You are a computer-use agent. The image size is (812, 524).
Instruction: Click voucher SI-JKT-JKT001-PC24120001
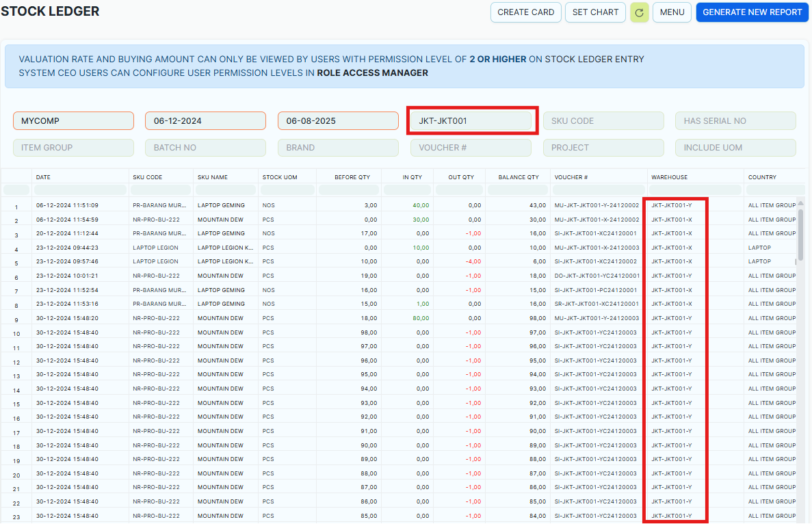click(x=596, y=290)
